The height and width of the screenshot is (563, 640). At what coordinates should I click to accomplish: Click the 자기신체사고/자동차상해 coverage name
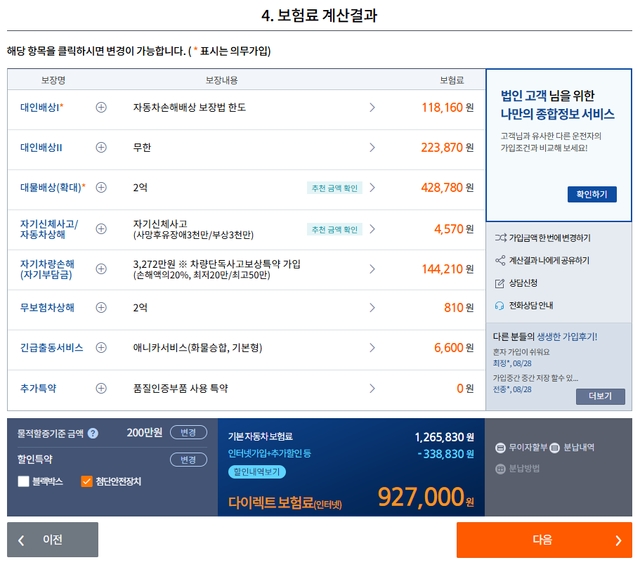pyautogui.click(x=49, y=229)
